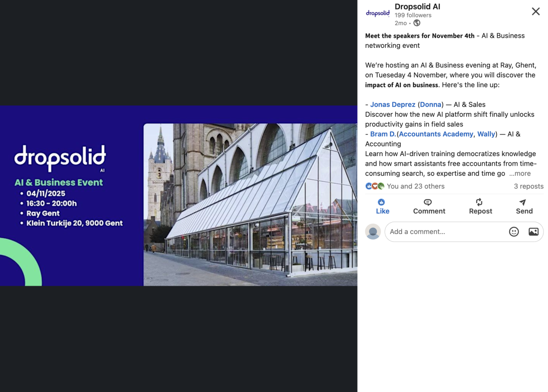Close the post viewer with the X icon
The width and height of the screenshot is (548, 392).
tap(536, 11)
